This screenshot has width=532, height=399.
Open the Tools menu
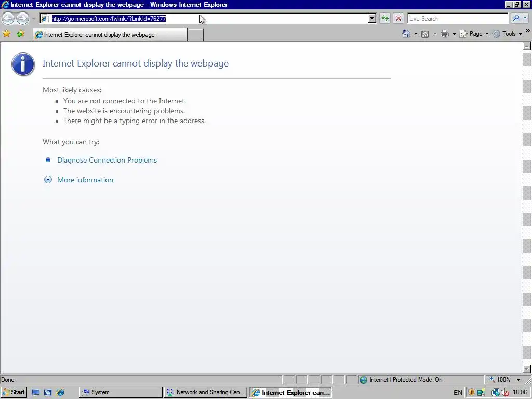tap(507, 34)
